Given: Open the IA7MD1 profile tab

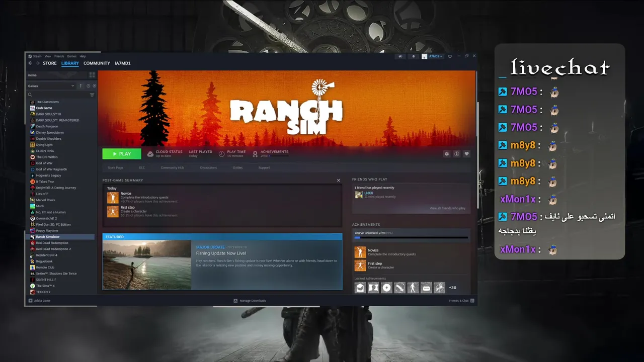Looking at the screenshot, I should click(123, 63).
